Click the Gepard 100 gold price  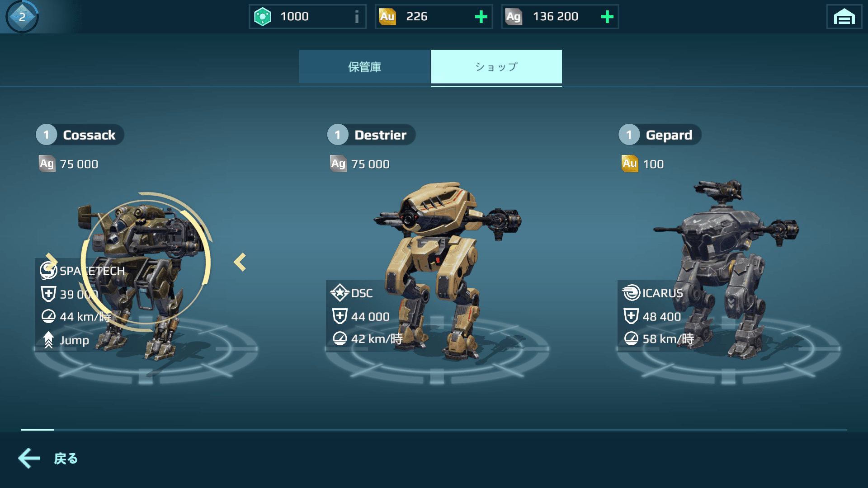point(643,164)
